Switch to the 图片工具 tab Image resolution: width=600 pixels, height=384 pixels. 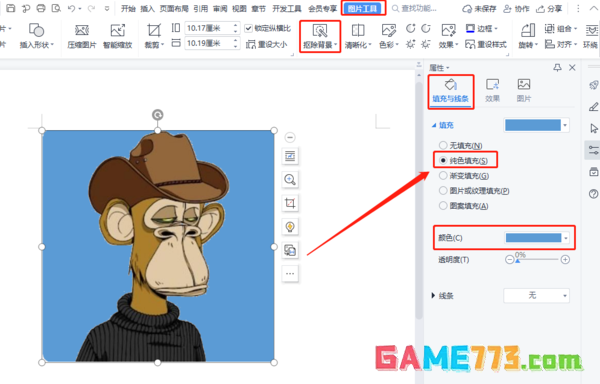tap(362, 8)
